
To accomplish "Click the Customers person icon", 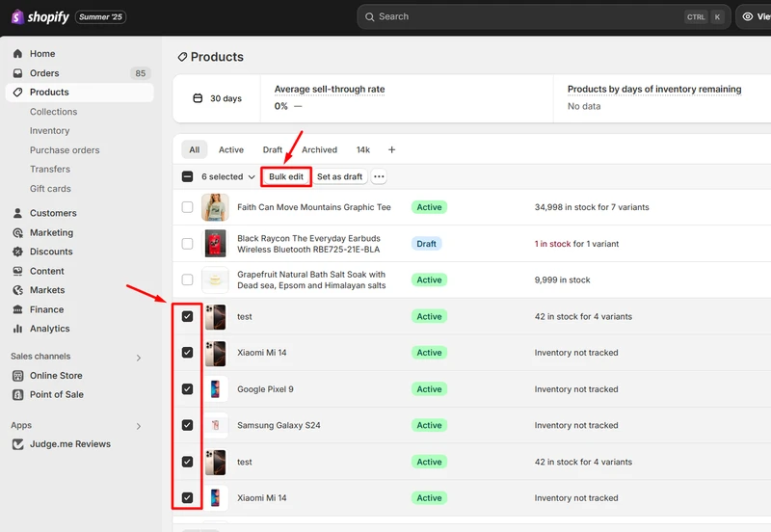I will click(17, 213).
